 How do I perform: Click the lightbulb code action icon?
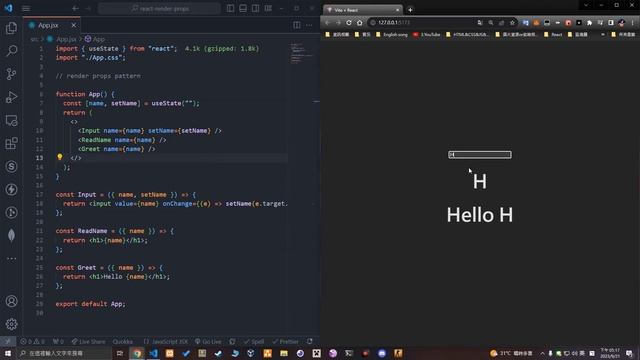(x=60, y=157)
